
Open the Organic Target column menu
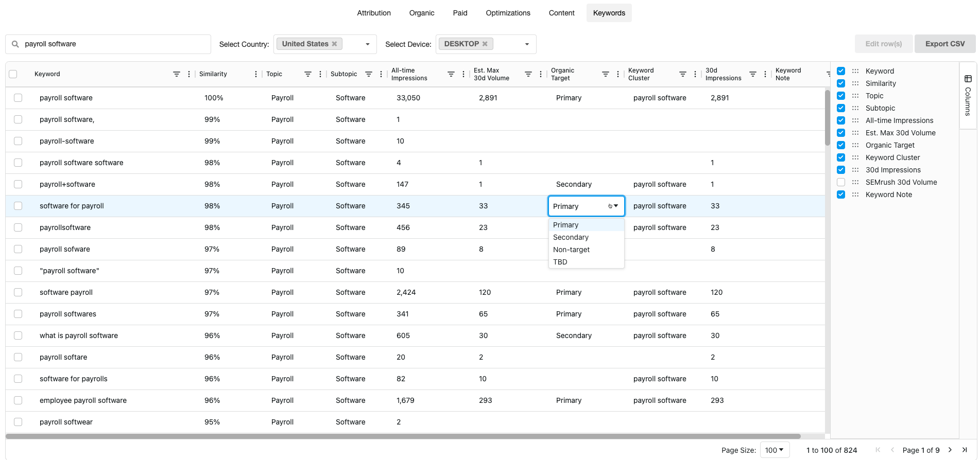tap(618, 74)
